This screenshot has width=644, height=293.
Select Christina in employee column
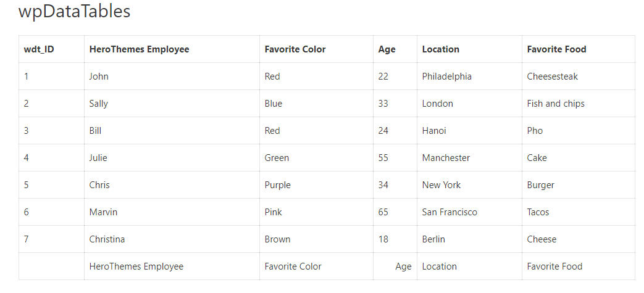107,239
